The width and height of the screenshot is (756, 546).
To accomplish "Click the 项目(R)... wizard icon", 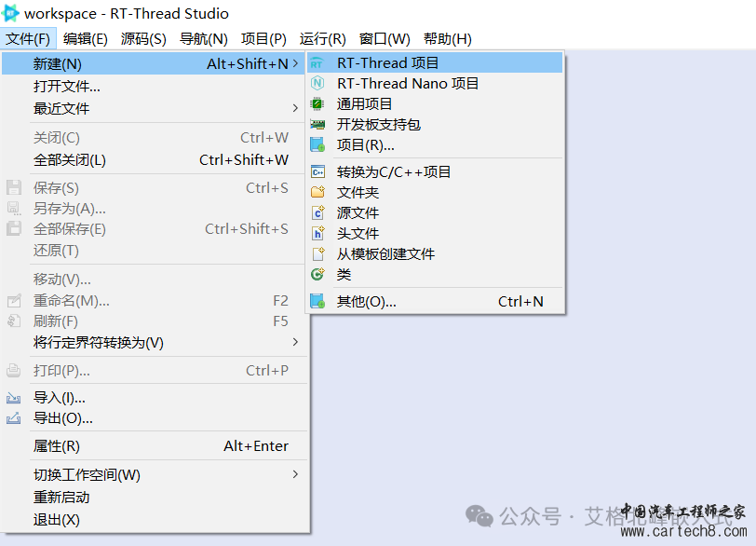I will 317,144.
